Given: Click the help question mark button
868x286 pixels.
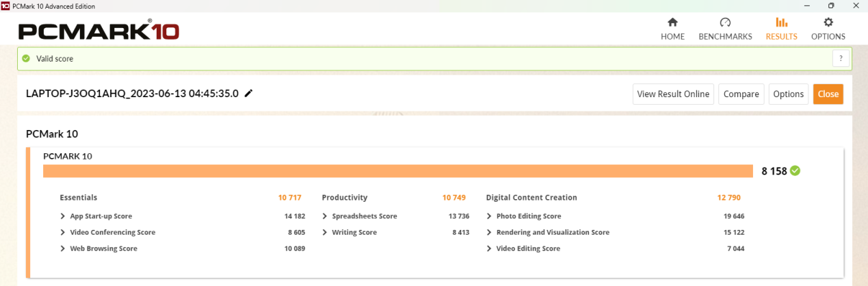Looking at the screenshot, I should (841, 59).
